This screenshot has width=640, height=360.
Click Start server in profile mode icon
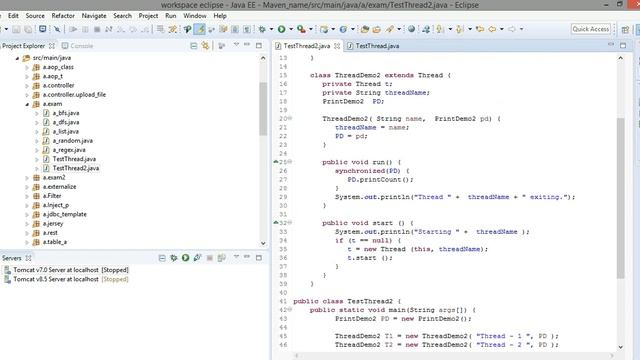[198, 258]
